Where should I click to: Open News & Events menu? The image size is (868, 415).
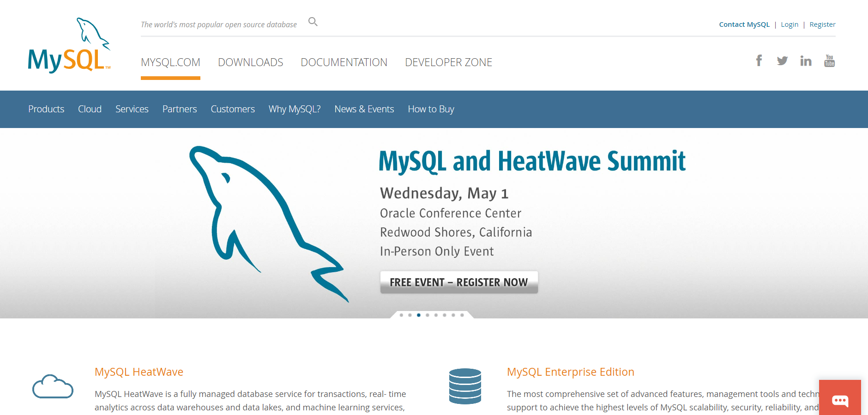tap(364, 109)
